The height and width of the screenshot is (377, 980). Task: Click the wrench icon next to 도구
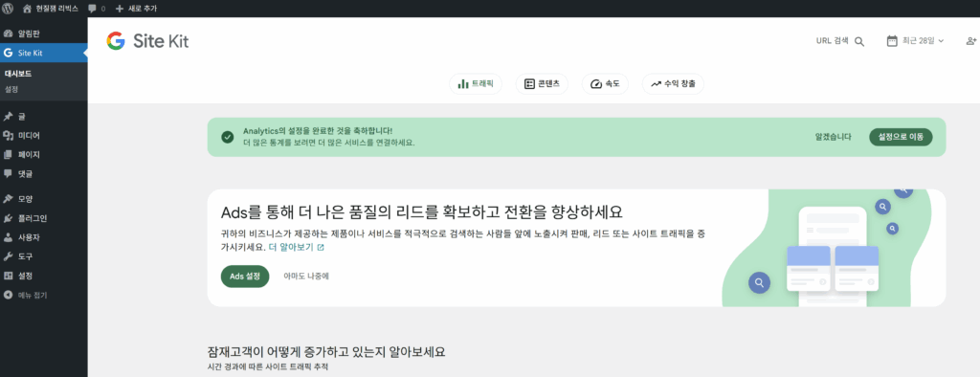coord(8,256)
